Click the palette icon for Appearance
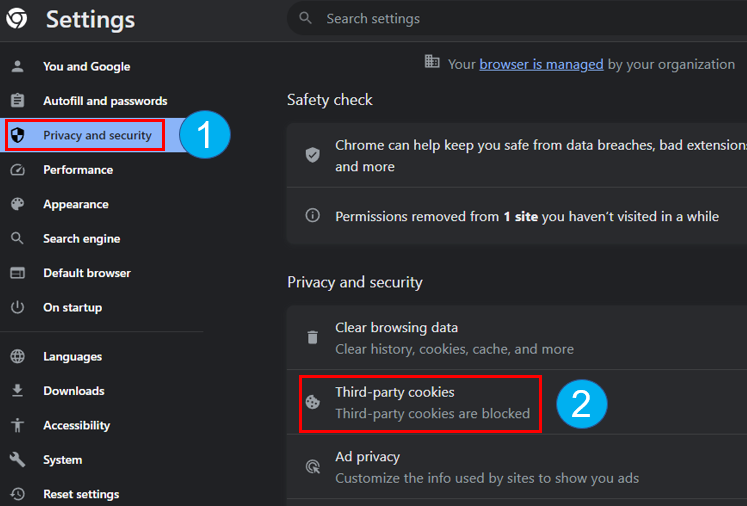 pyautogui.click(x=18, y=204)
